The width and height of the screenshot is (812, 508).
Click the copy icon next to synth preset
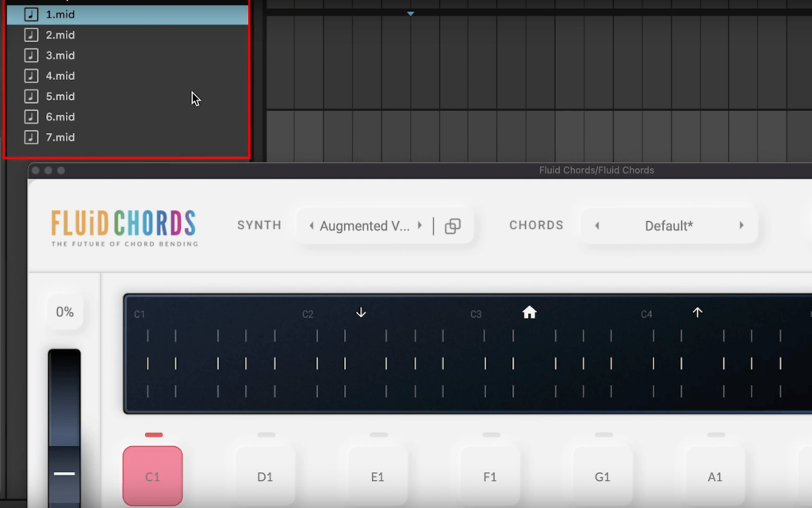[453, 226]
